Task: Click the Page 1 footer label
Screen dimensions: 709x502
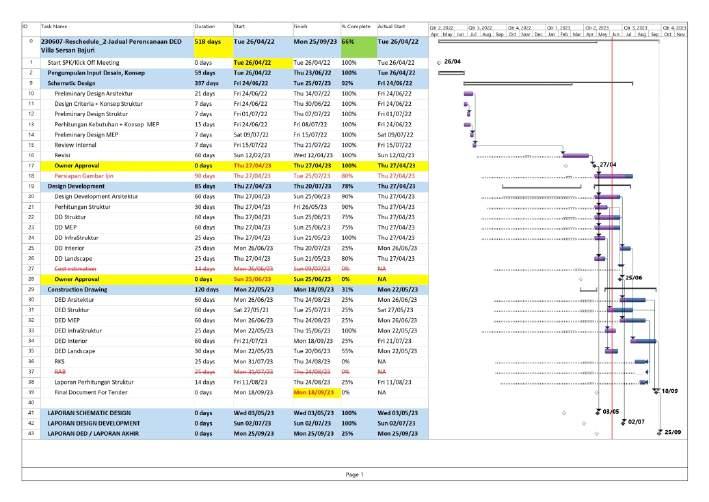Action: click(354, 474)
